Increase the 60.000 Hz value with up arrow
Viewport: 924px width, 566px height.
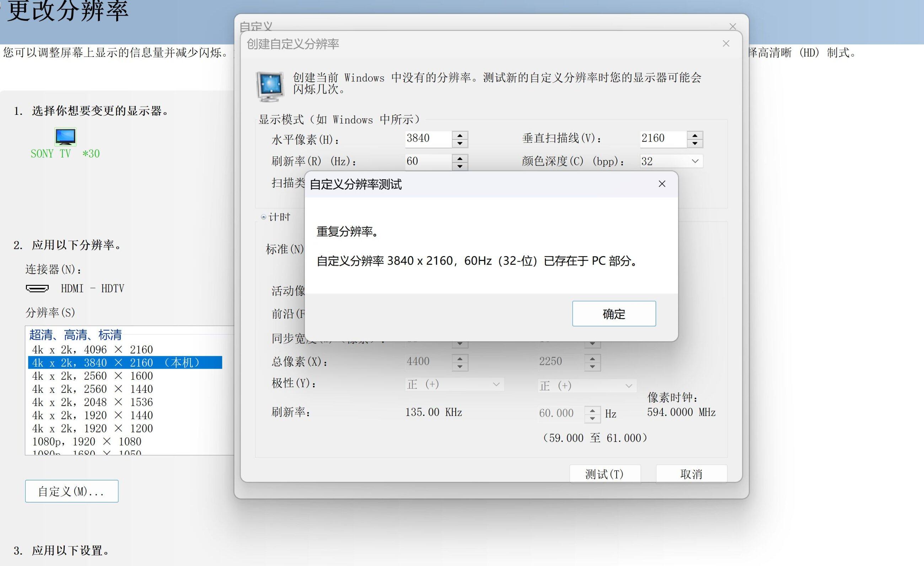pyautogui.click(x=592, y=410)
